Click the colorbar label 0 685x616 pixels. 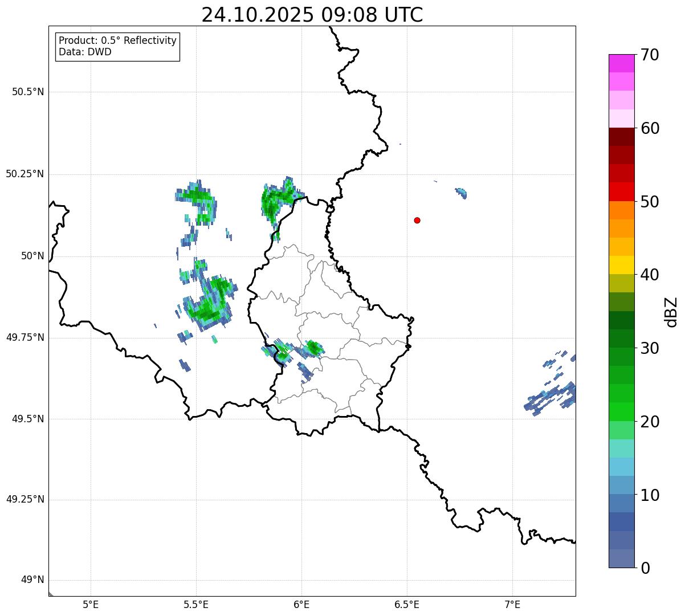click(646, 568)
